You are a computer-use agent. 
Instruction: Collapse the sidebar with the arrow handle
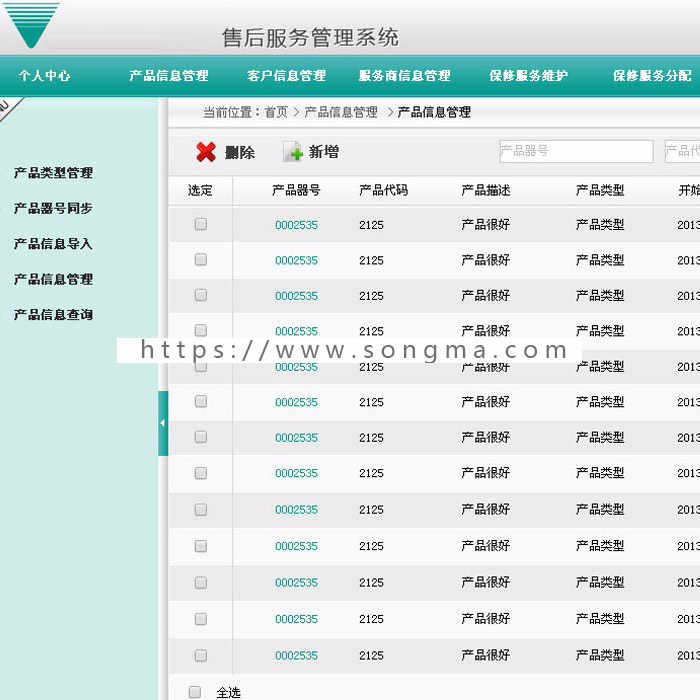[163, 423]
